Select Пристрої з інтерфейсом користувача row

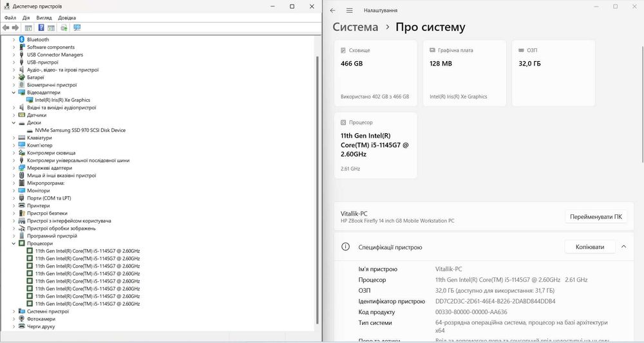(x=69, y=221)
